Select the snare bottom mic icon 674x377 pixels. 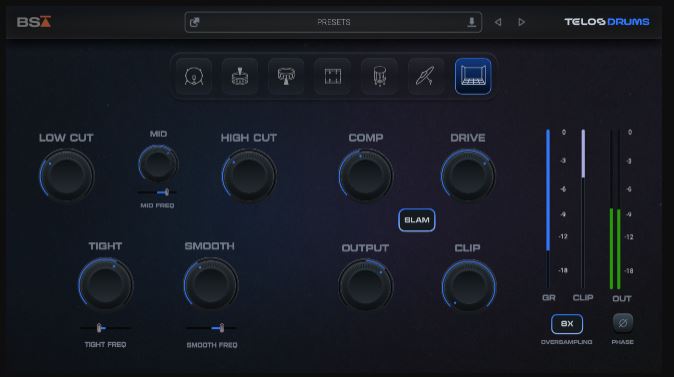coord(286,77)
